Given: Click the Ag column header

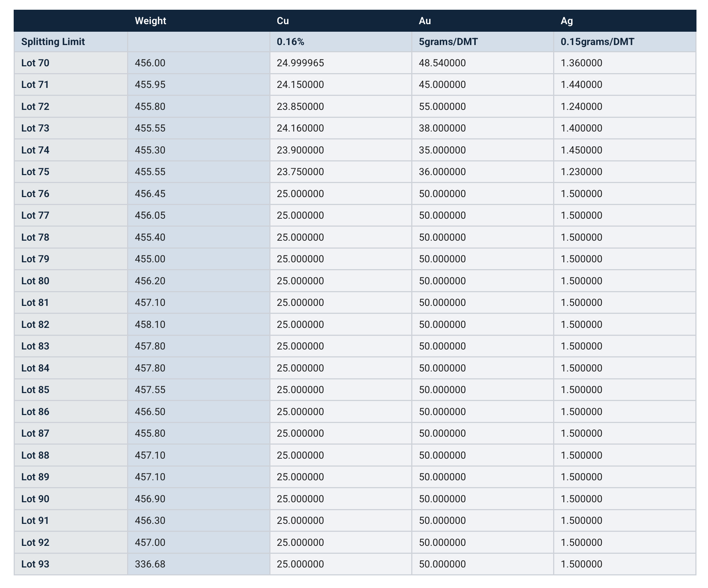Looking at the screenshot, I should pos(566,21).
